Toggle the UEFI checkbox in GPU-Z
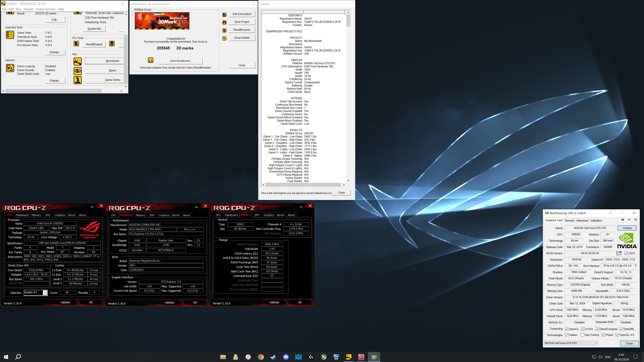Viewport: 644px width, 362px height. click(626, 253)
